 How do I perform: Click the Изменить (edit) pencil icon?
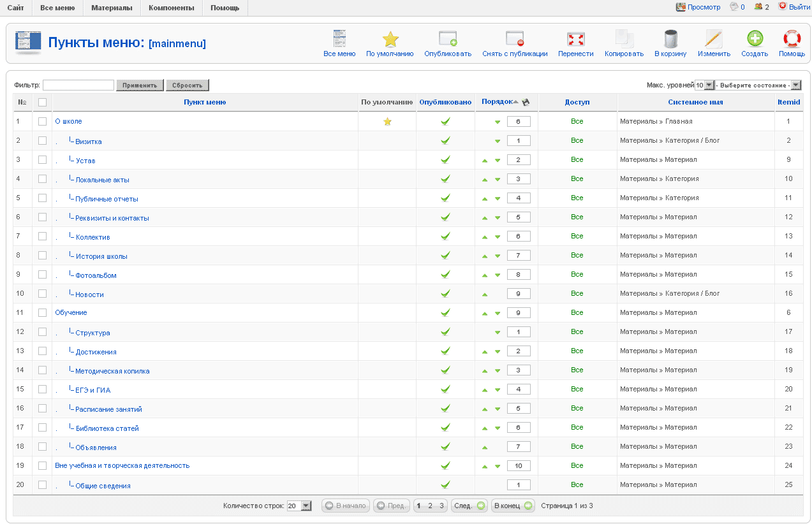tap(714, 40)
